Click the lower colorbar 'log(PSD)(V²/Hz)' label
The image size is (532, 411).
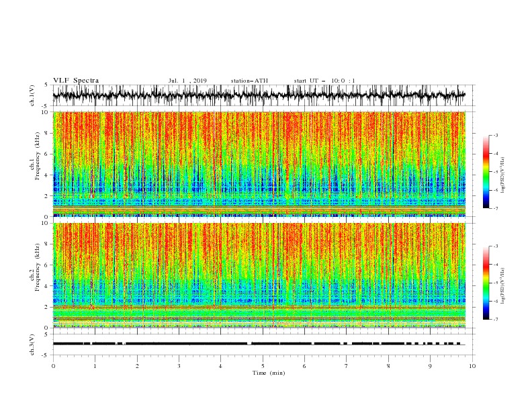[502, 285]
